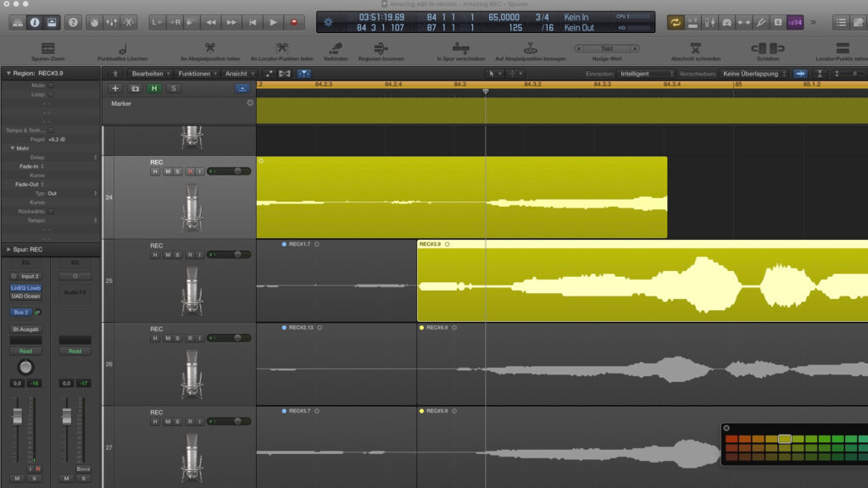Screen dimensions: 868x488
Task: Click Auf Abspielposition bewegen icon
Action: [531, 48]
